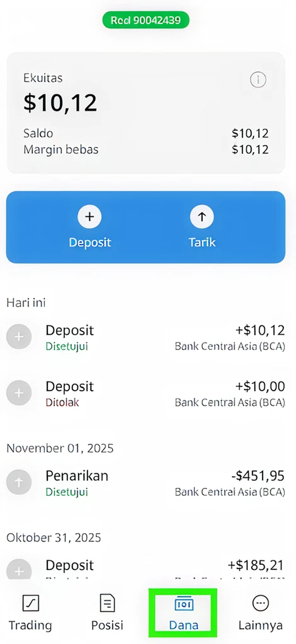Tap the Deposit plus circle icon
Image resolution: width=296 pixels, height=644 pixels.
coord(89,217)
